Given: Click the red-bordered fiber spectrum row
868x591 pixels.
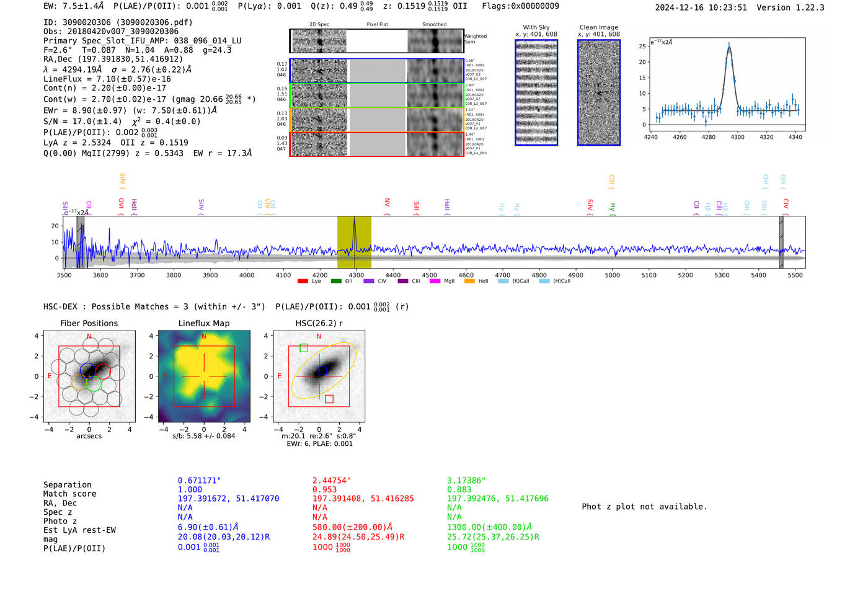Looking at the screenshot, I should tap(377, 144).
